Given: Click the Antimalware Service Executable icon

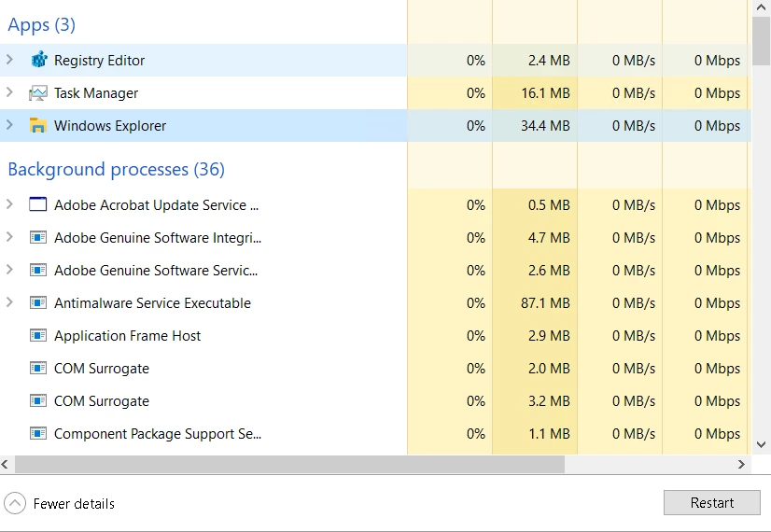Looking at the screenshot, I should click(x=38, y=302).
